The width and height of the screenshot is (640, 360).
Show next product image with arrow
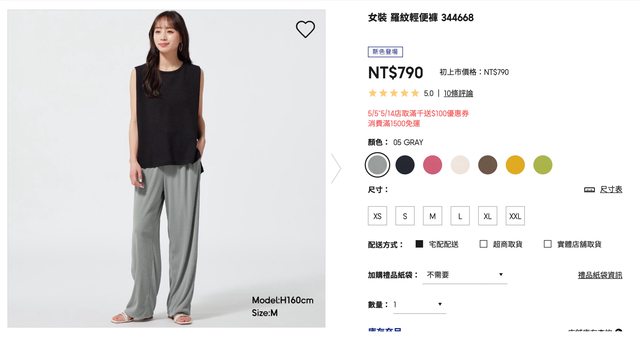point(336,168)
